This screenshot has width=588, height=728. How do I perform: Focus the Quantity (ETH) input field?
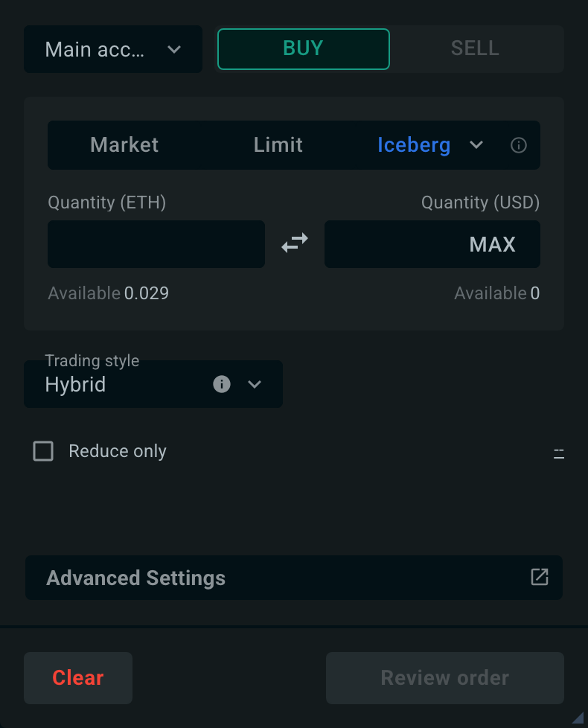click(156, 244)
